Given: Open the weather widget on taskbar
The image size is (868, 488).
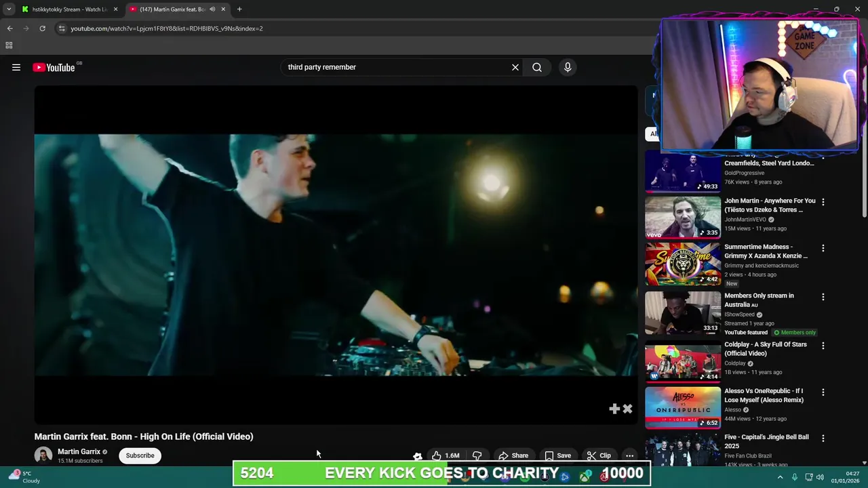Looking at the screenshot, I should point(24,477).
